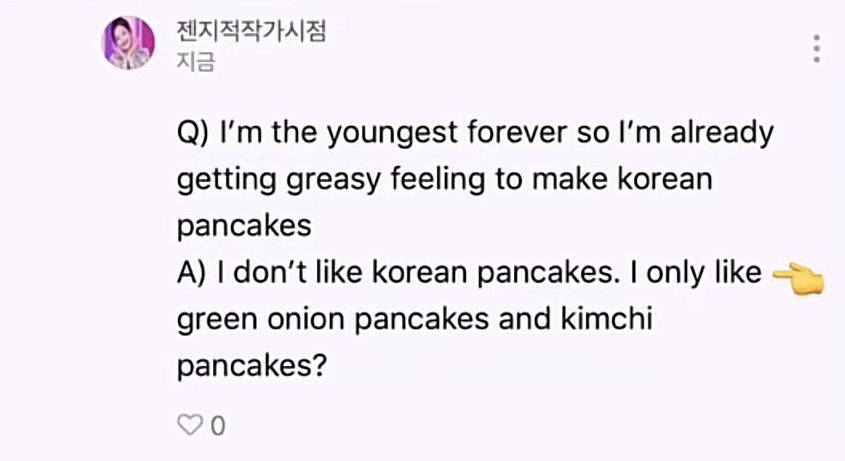Screen dimensions: 845x461
Task: Click the word 'feeling' in the second line
Action: [x=437, y=181]
